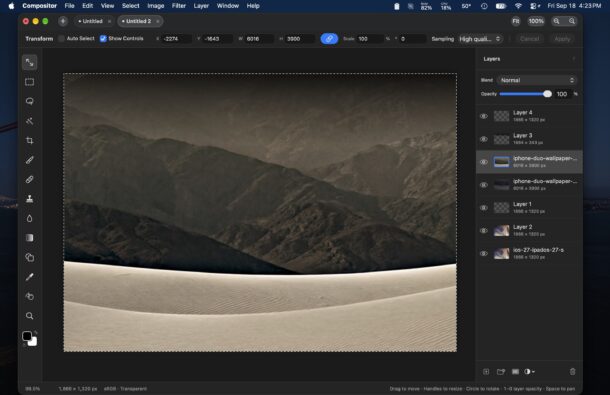The height and width of the screenshot is (395, 610).
Task: Enable the Auto Select checkbox
Action: click(x=61, y=39)
